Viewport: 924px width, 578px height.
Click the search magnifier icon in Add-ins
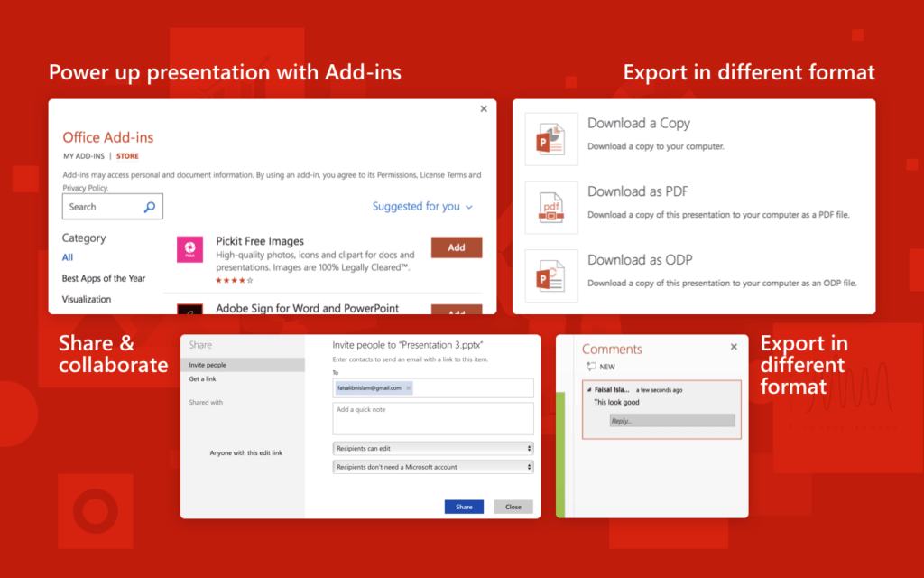pos(150,207)
